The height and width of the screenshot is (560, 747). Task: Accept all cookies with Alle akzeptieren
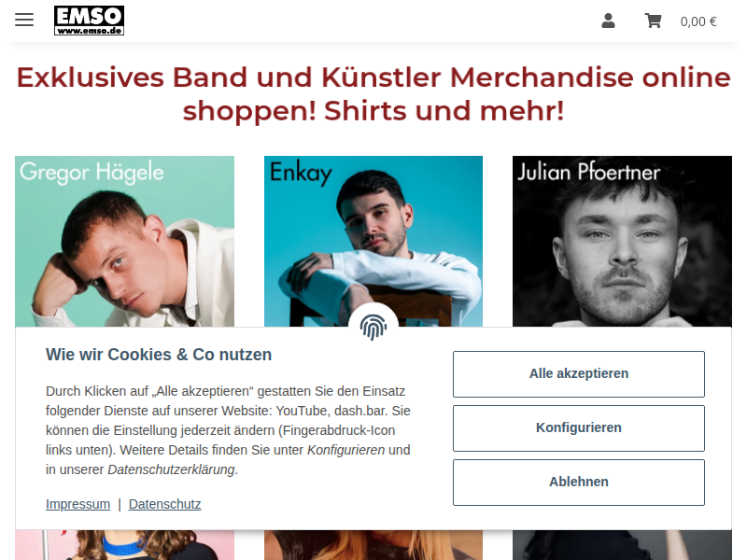578,374
